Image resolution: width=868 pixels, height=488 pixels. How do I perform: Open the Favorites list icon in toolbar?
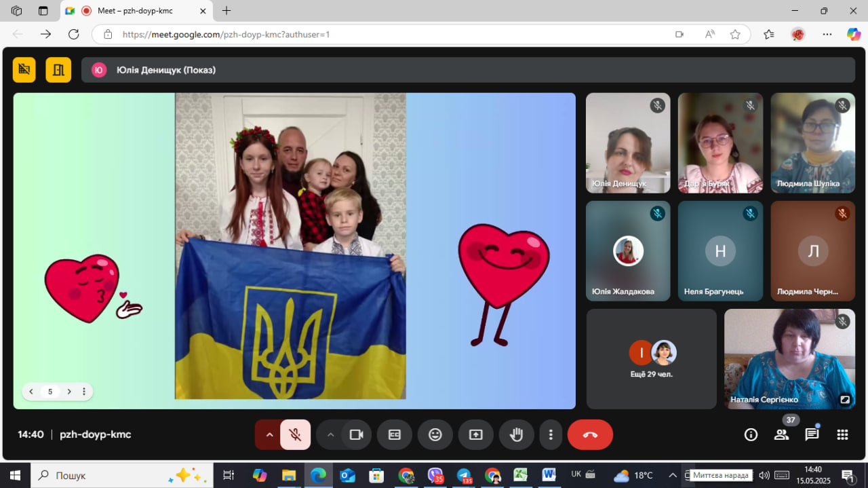768,34
